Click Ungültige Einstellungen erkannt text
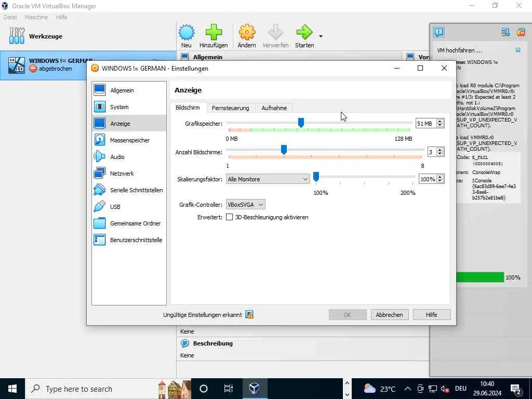532x399 pixels. [203, 315]
